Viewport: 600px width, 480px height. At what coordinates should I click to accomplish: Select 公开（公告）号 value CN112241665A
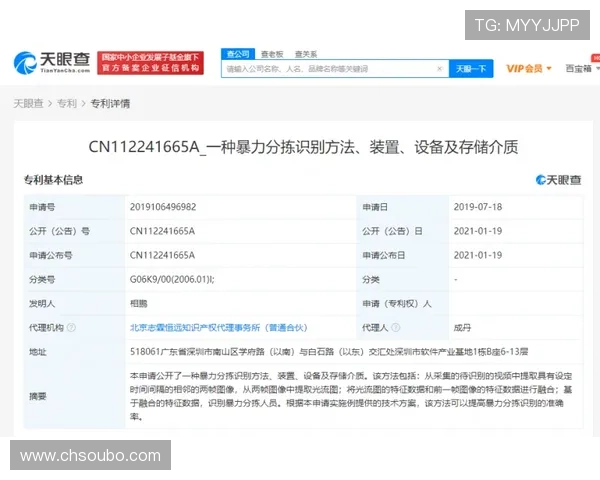tap(162, 231)
